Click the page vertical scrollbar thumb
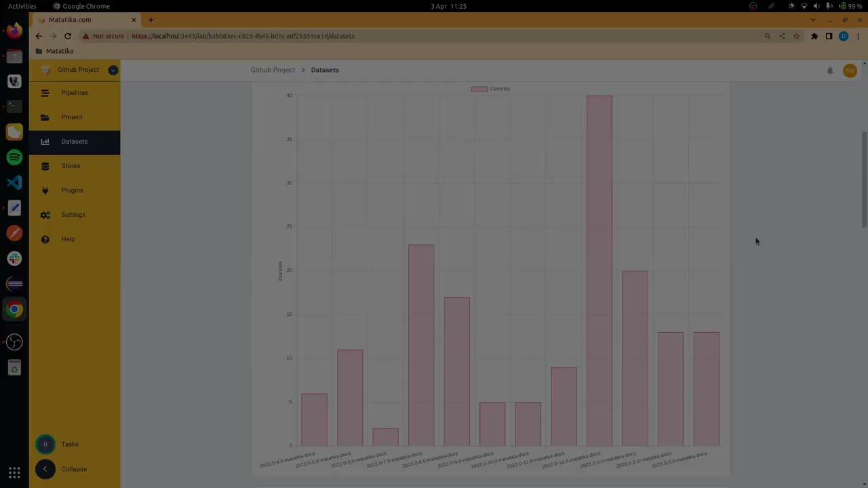The height and width of the screenshot is (488, 868). 864,180
